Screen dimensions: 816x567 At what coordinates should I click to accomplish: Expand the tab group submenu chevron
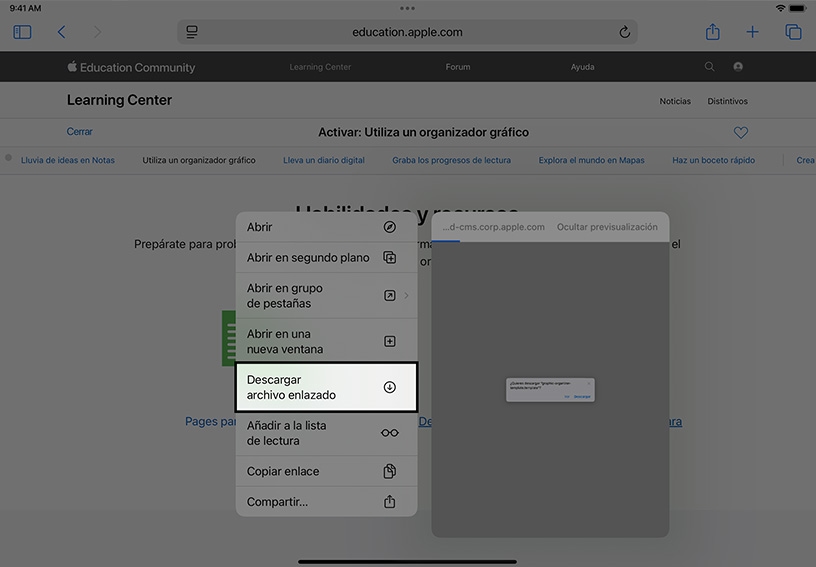[406, 295]
